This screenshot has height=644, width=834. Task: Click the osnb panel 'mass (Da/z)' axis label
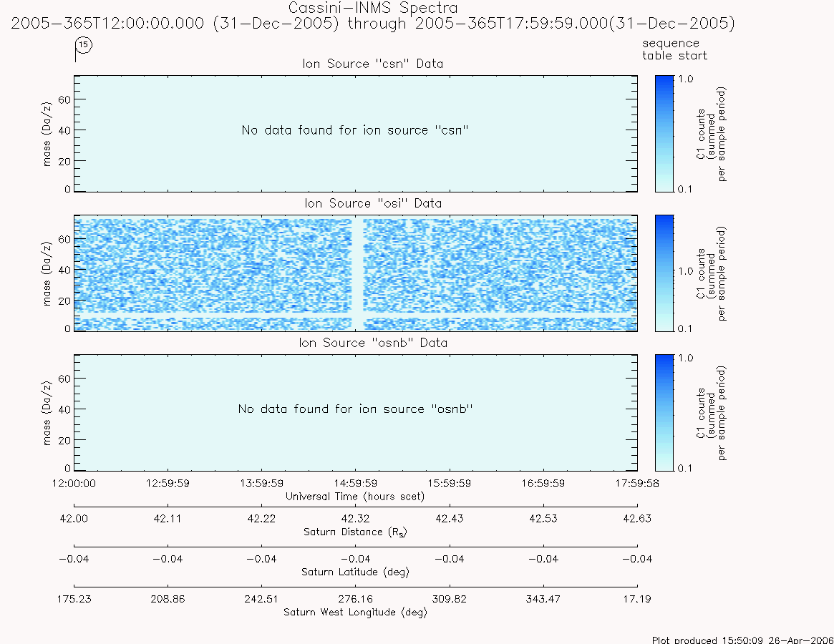[x=47, y=413]
